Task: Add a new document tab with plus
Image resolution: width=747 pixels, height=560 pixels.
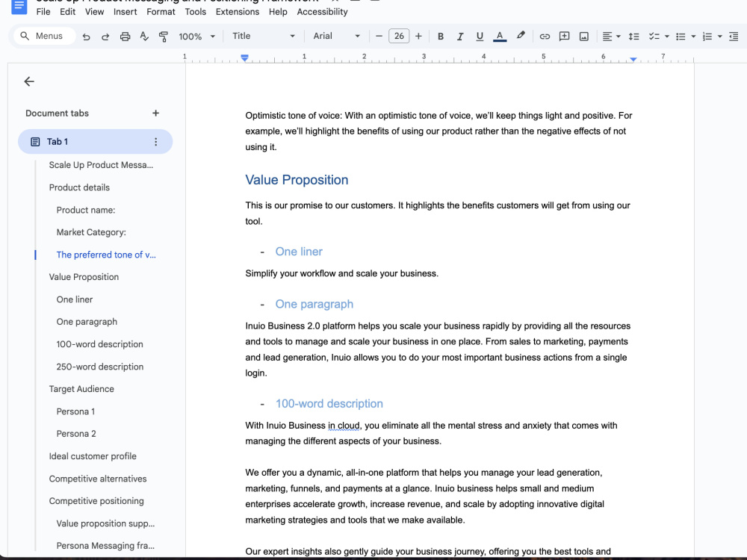Action: click(x=155, y=113)
